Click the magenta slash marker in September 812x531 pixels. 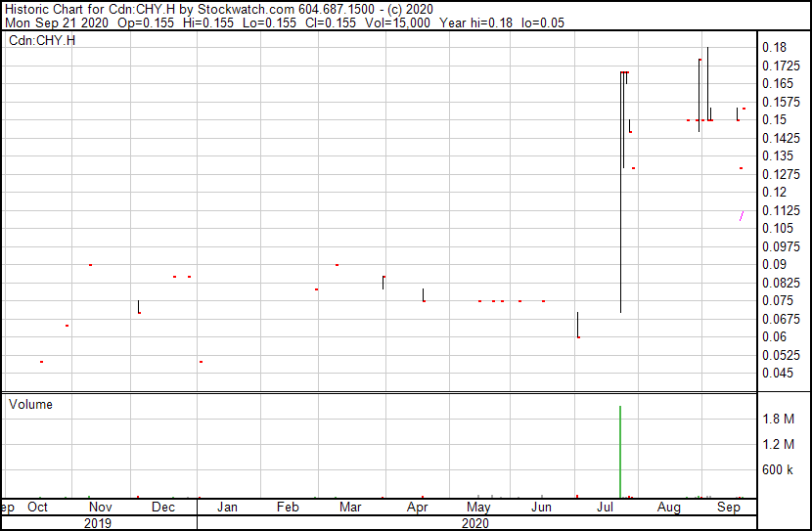point(742,216)
